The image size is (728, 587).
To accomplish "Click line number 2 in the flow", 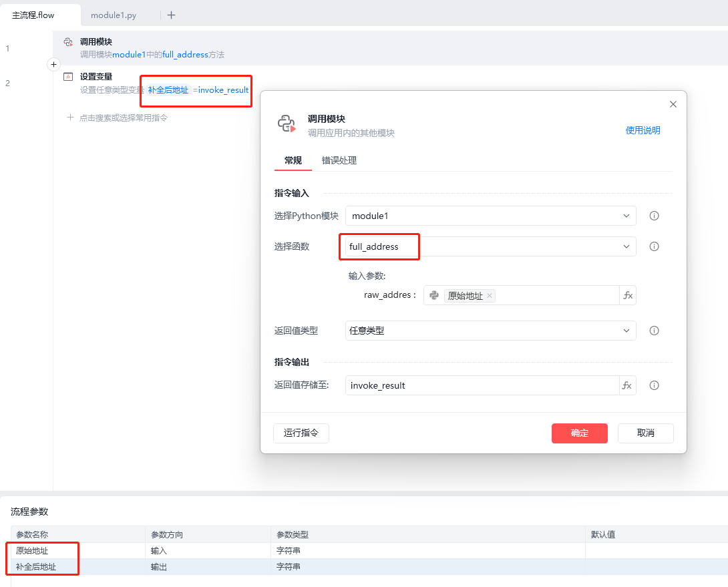I will click(7, 83).
